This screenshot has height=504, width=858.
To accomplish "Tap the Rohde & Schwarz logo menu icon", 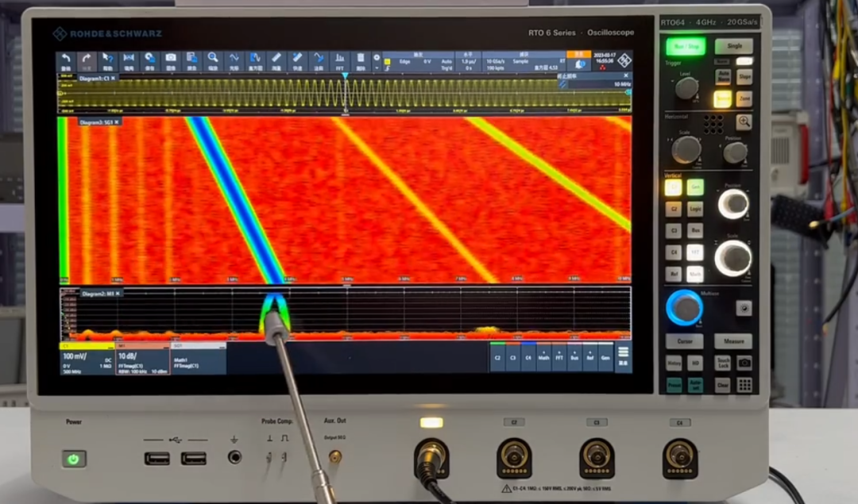I will (x=624, y=60).
